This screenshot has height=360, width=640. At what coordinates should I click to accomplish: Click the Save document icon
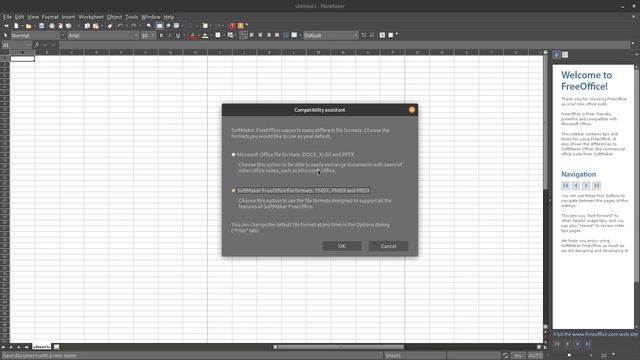(x=42, y=26)
